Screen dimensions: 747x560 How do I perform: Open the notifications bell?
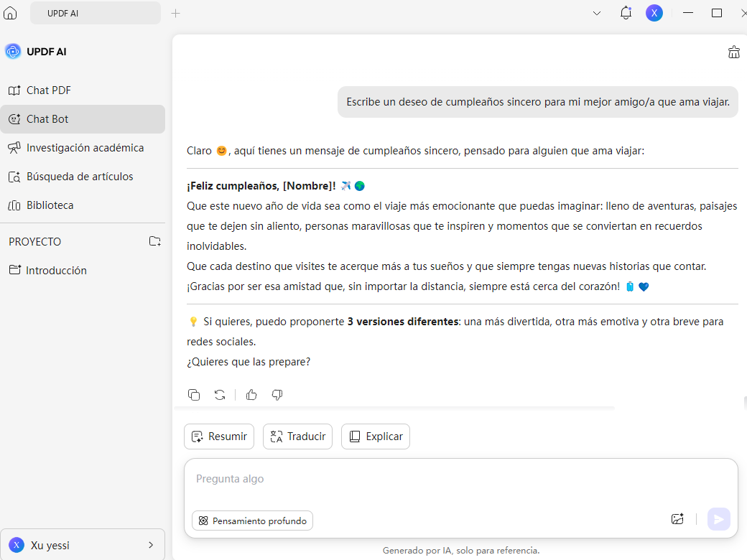[x=626, y=13]
